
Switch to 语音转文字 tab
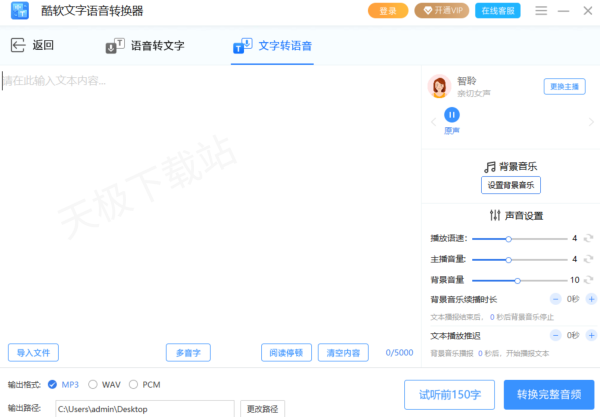coord(145,46)
